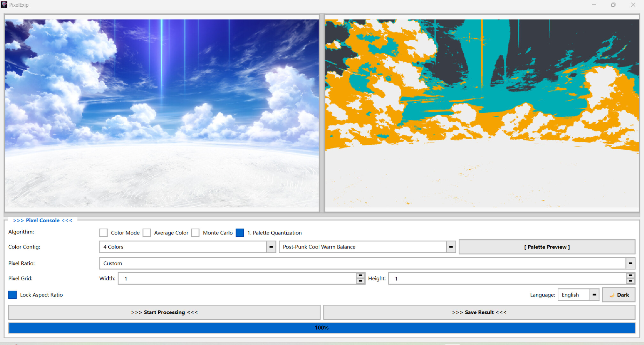
Task: Click the minus icon beside Pixel Ratio selector
Action: [x=631, y=263]
